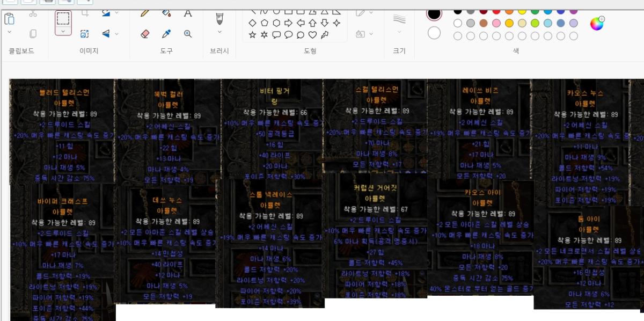
Task: Activate the Color picker eyedropper tool
Action: pos(166,34)
